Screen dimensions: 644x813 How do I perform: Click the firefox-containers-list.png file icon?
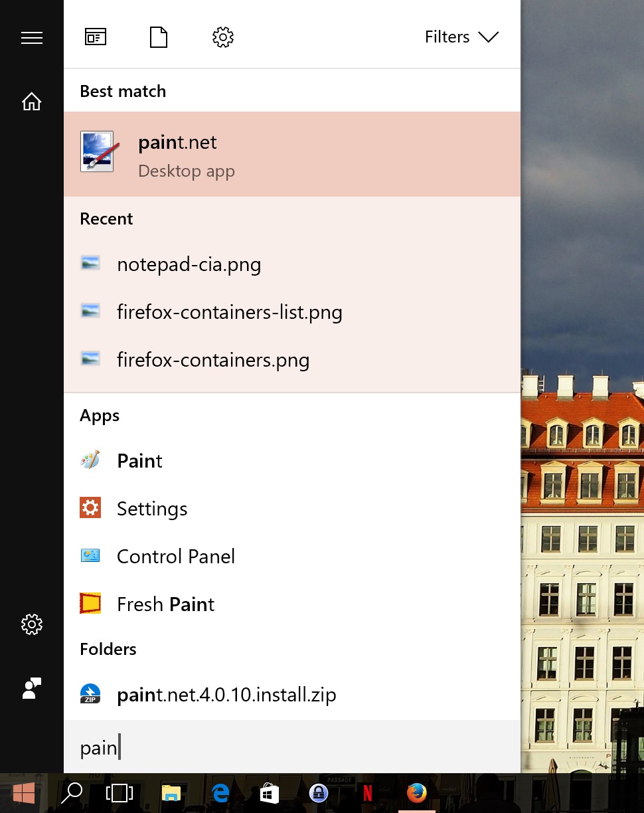click(90, 312)
